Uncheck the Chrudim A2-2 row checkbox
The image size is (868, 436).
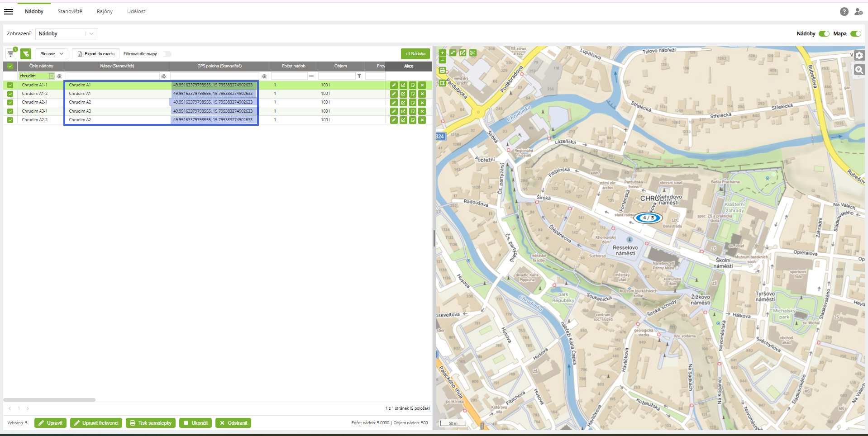(x=10, y=120)
